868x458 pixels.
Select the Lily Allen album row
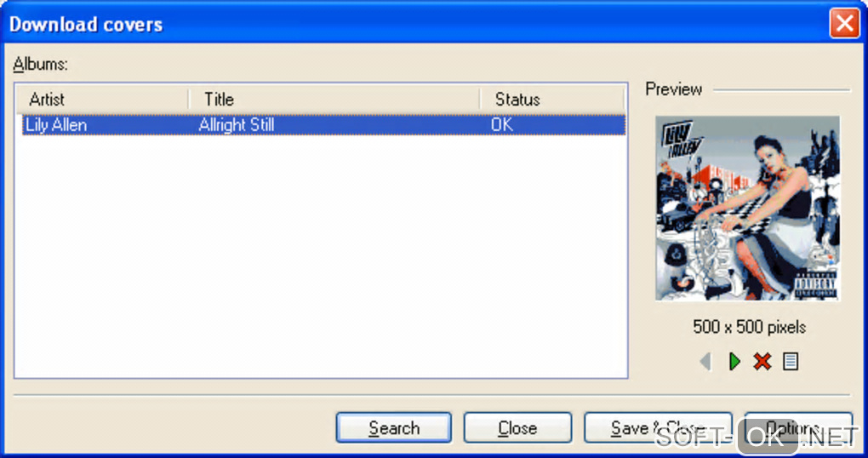pos(324,124)
